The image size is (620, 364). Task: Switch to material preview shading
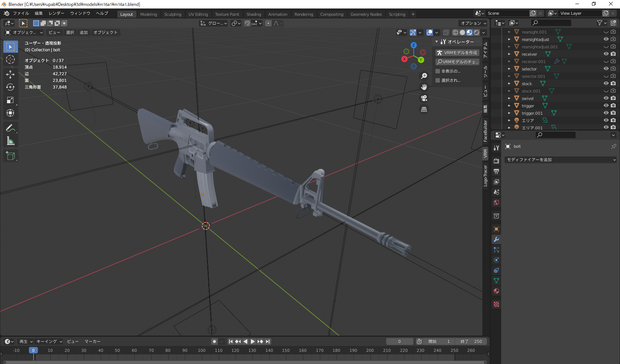tap(469, 32)
